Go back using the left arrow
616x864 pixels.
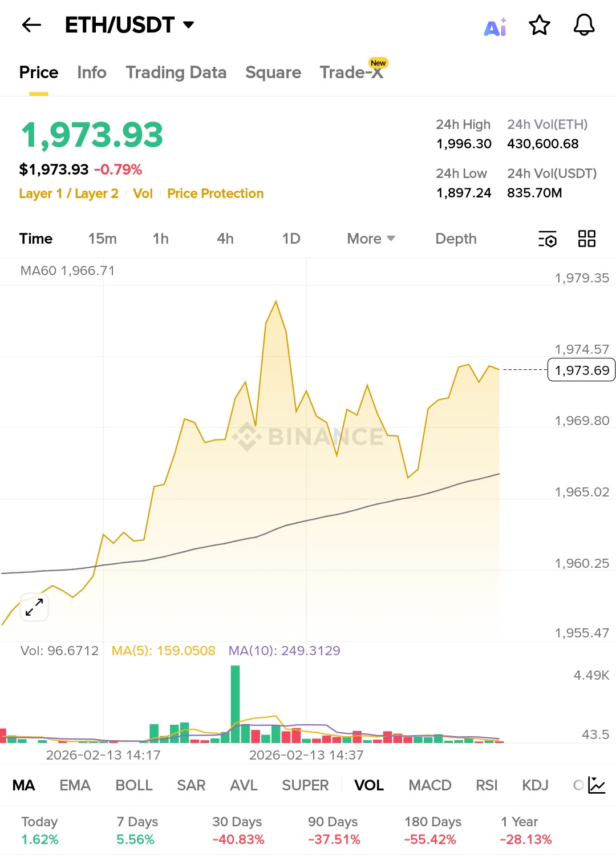pos(31,25)
